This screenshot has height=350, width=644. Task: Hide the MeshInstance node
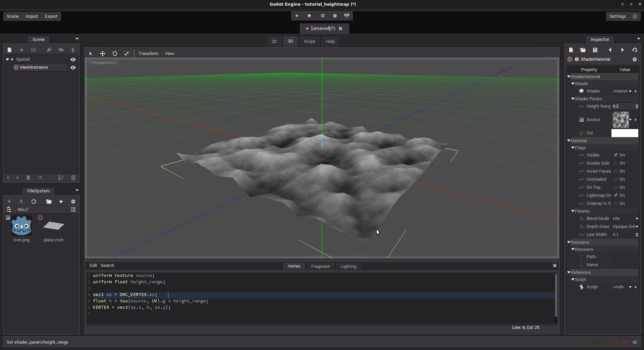coord(73,67)
